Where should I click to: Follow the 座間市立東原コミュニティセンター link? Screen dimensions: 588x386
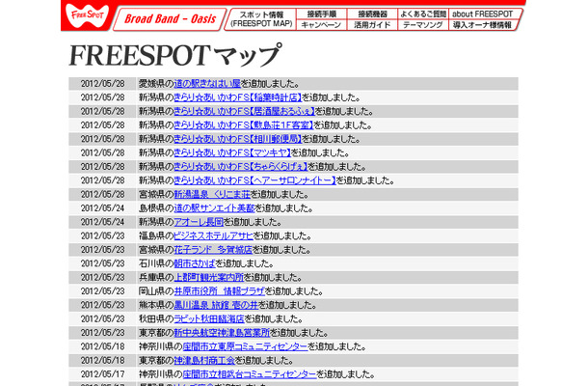tap(245, 346)
